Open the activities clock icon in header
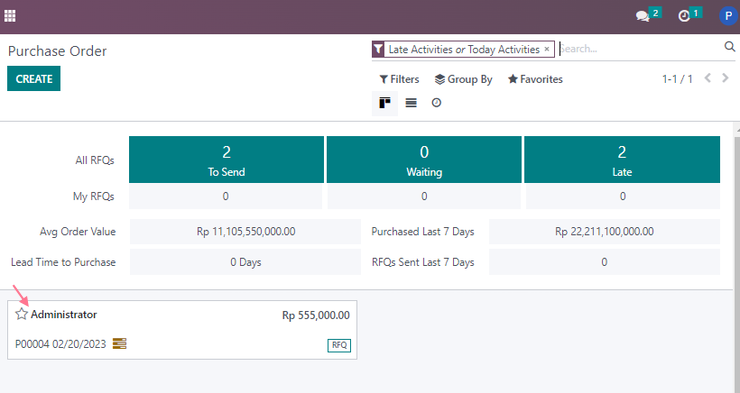The height and width of the screenshot is (393, 740). (684, 17)
